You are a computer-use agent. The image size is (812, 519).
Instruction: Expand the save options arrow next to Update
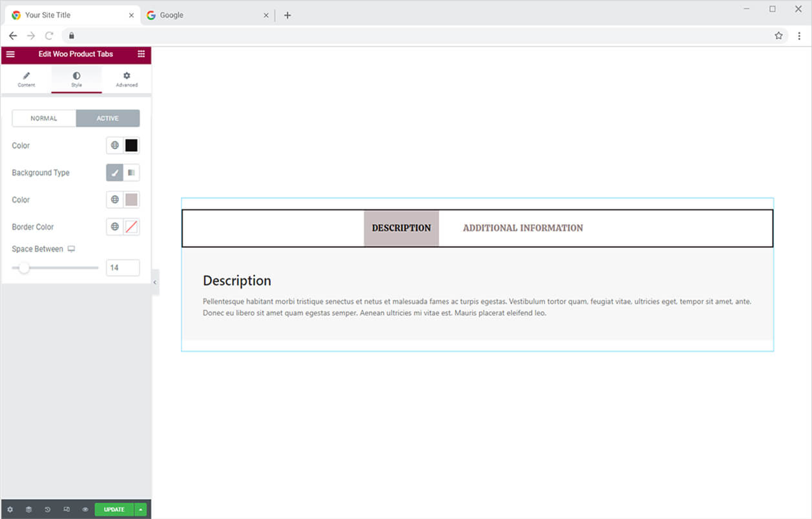(141, 509)
